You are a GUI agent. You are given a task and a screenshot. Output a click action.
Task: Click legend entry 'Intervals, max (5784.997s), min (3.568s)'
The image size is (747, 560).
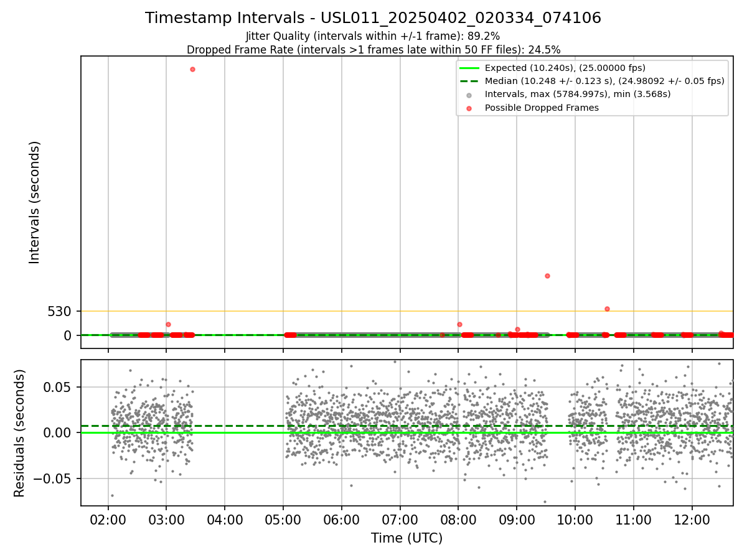(x=578, y=94)
